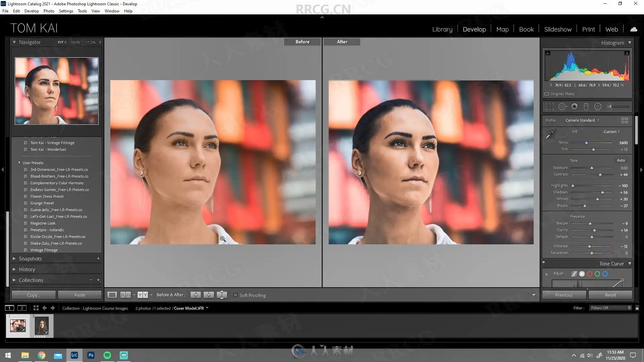Open the Settings menu
Image resolution: width=644 pixels, height=362 pixels.
66,11
